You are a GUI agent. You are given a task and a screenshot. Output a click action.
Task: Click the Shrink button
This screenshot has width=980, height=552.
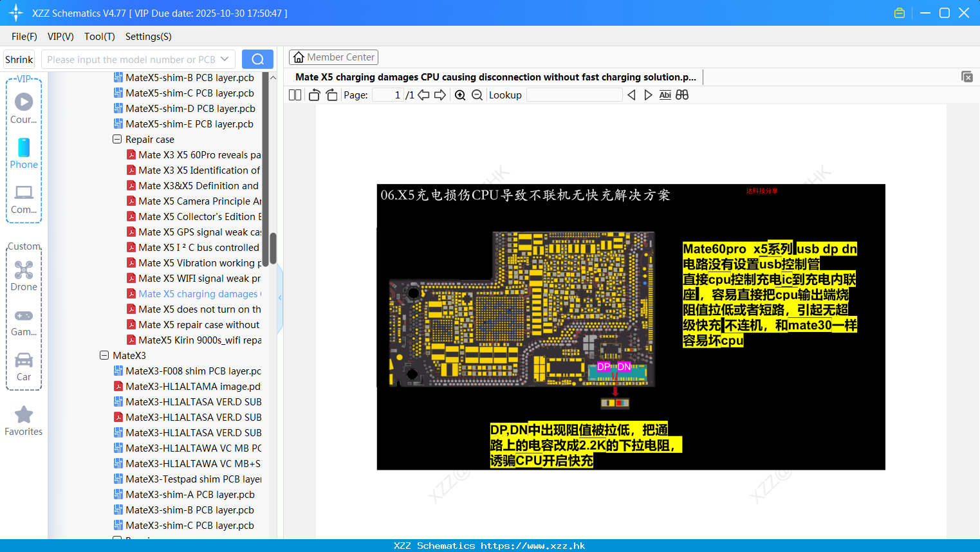19,59
